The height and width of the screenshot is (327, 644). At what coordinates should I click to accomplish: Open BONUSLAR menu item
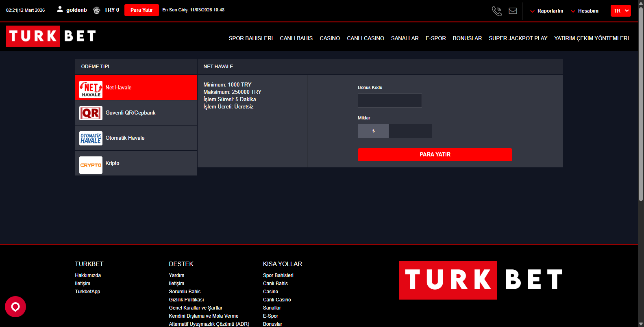[467, 38]
